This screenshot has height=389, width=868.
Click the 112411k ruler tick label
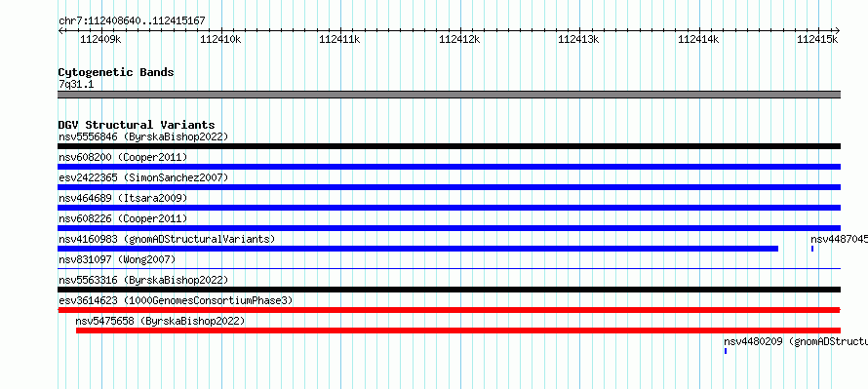(339, 39)
